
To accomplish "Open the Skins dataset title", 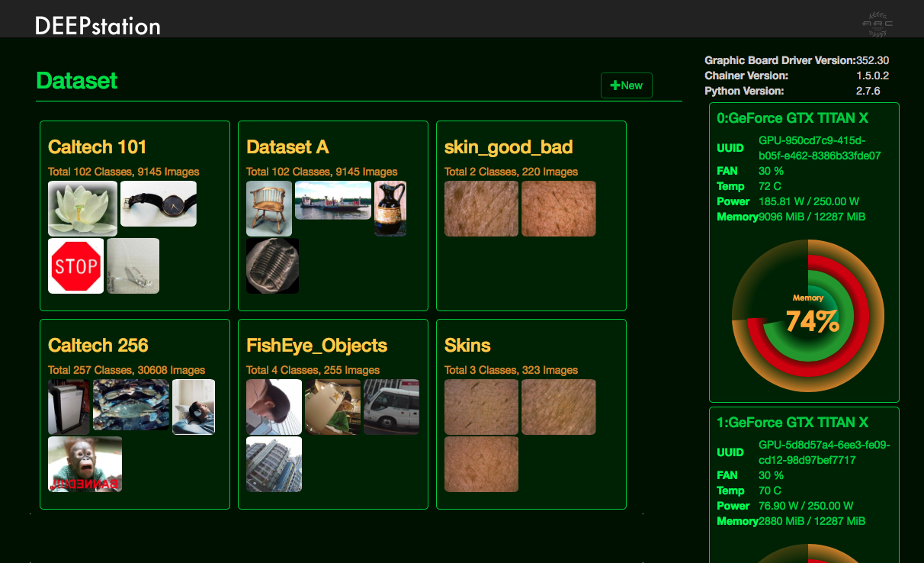I will pos(467,345).
